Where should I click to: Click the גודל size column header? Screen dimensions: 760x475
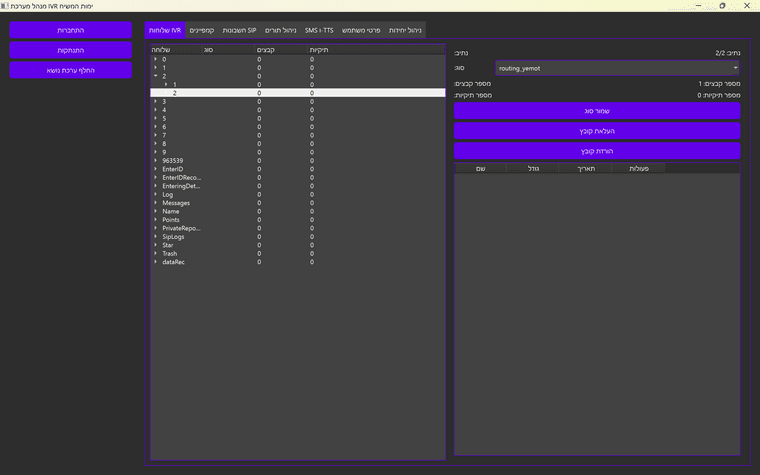click(533, 168)
